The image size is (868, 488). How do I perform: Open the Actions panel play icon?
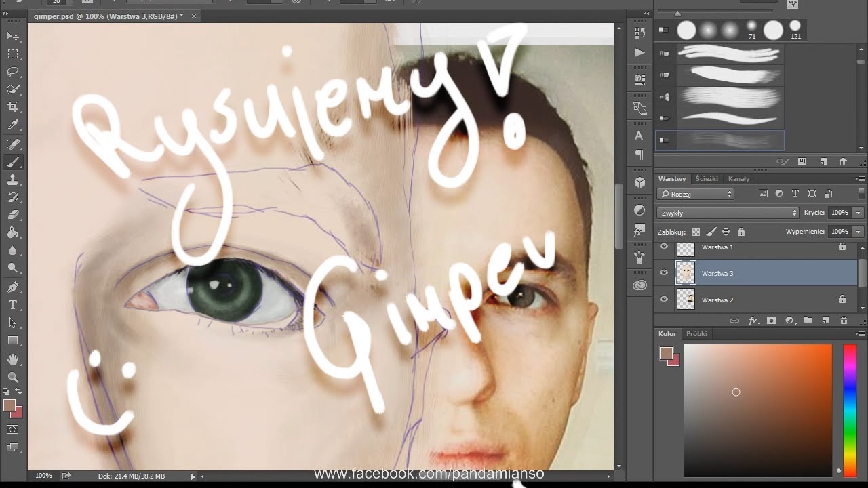coord(639,53)
